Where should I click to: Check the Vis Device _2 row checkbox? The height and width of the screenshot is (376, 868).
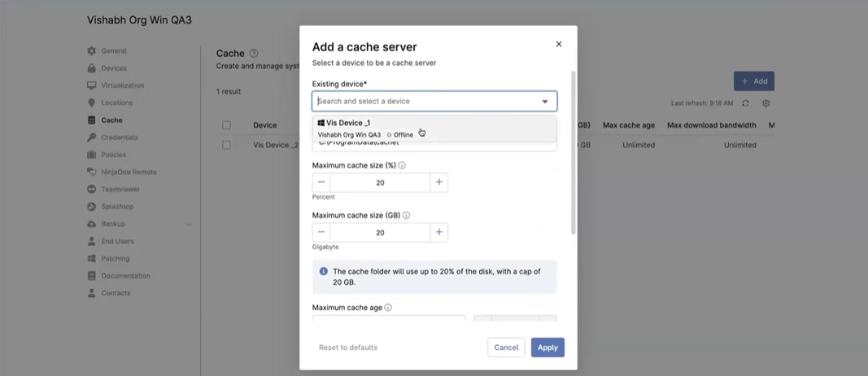click(226, 145)
